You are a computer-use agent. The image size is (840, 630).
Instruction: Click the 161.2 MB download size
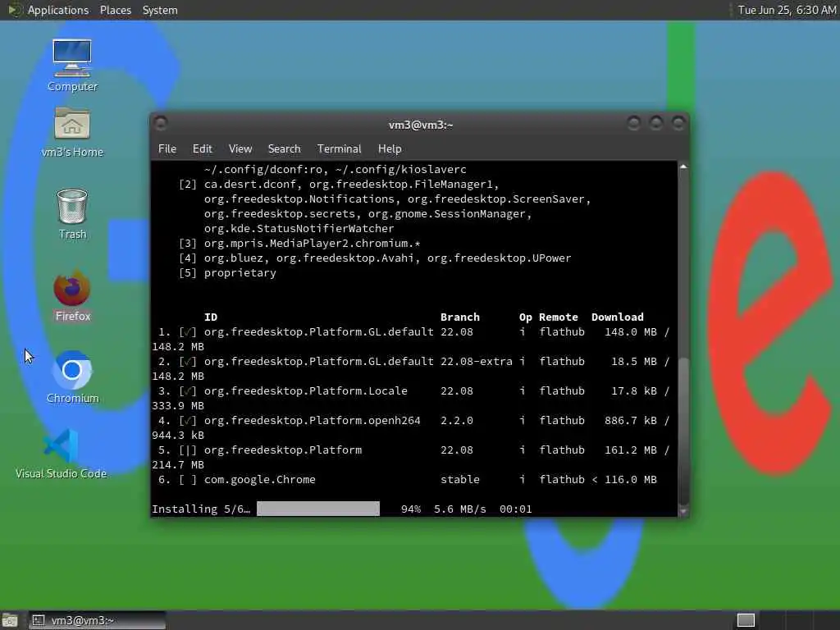pyautogui.click(x=631, y=450)
